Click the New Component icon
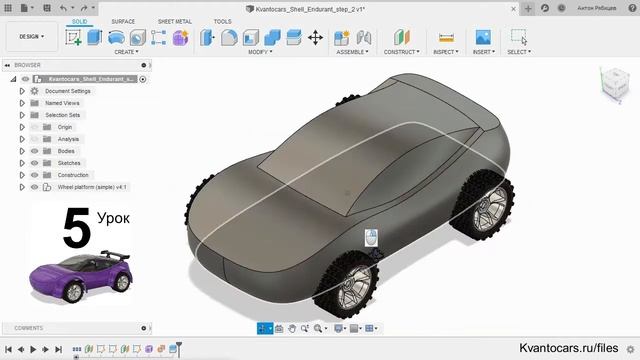This screenshot has width=640, height=360. pos(342,38)
